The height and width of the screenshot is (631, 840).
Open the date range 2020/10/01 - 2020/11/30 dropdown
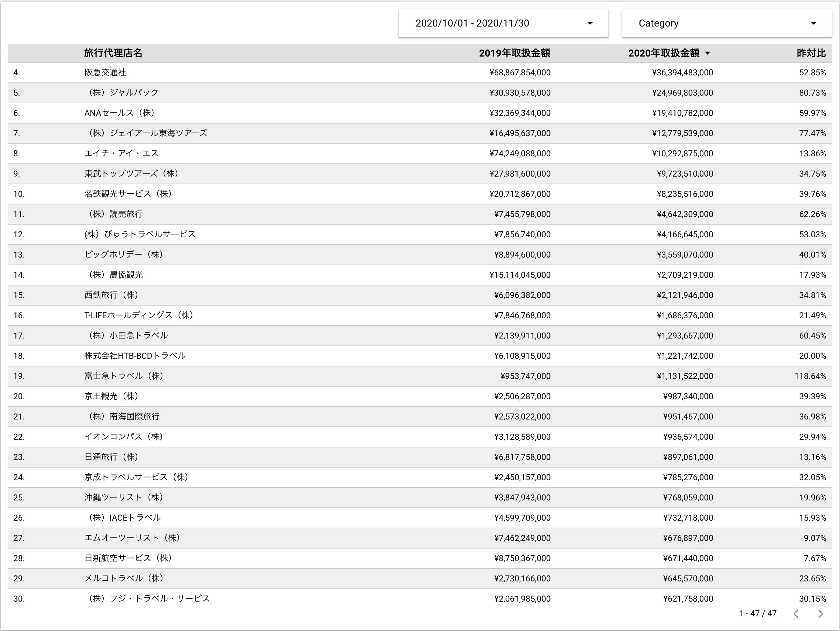503,23
